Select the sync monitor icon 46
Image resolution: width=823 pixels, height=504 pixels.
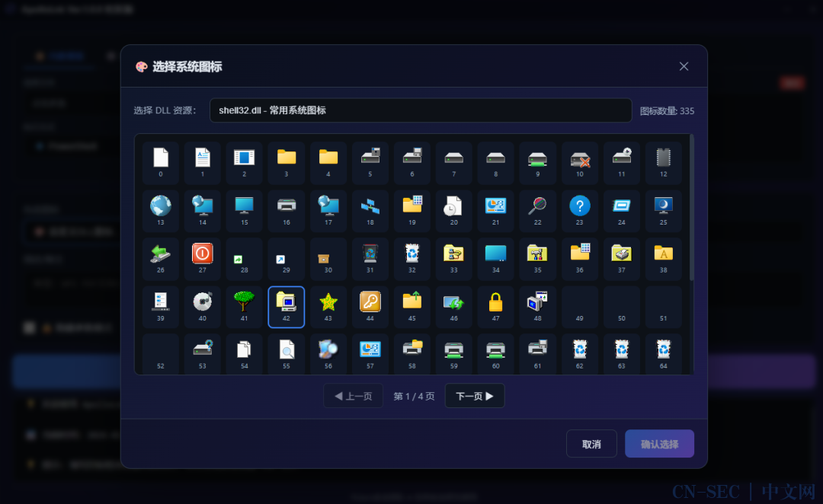(454, 307)
